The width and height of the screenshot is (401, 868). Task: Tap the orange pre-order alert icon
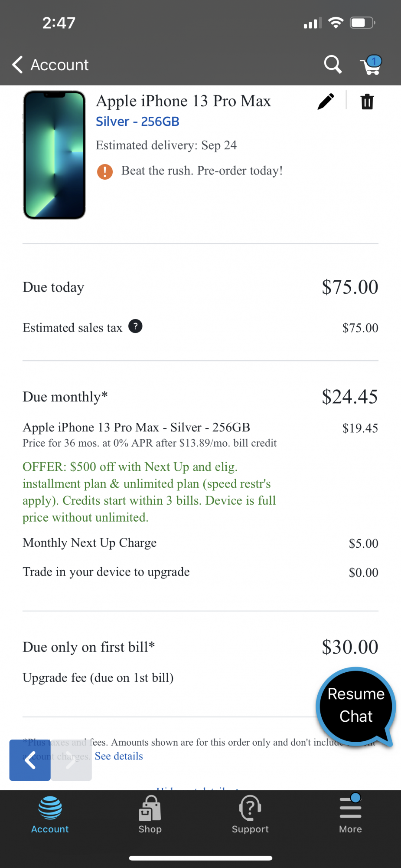coord(105,171)
